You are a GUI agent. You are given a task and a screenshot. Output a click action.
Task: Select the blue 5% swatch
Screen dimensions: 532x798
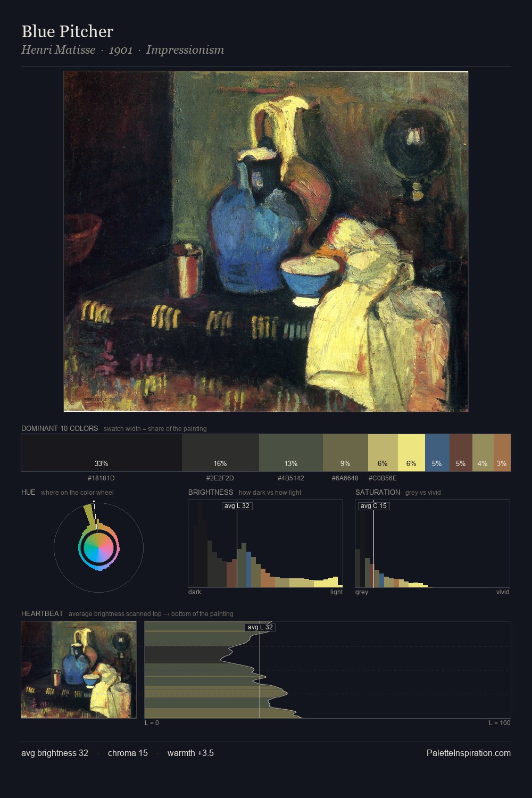pos(437,453)
